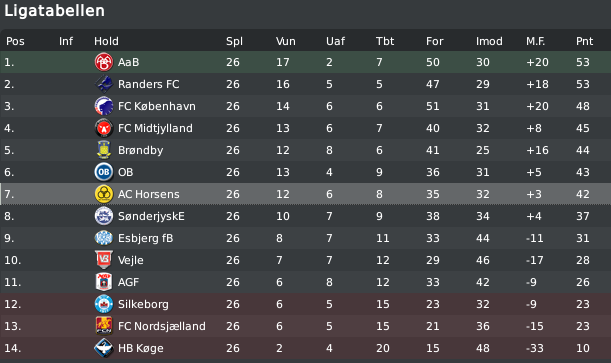Sort table by Pnt column header
Viewport: 611px width, 363px height.
coord(584,41)
